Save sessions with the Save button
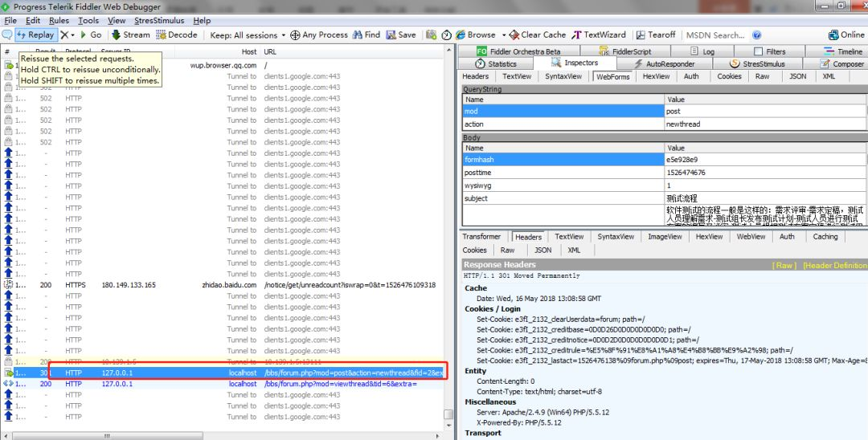The image size is (868, 440). click(401, 35)
